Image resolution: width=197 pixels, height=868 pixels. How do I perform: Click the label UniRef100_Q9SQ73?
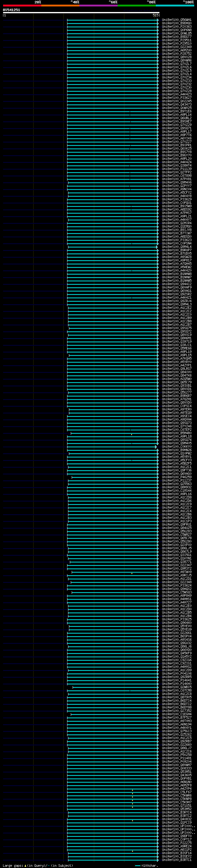(x=177, y=423)
